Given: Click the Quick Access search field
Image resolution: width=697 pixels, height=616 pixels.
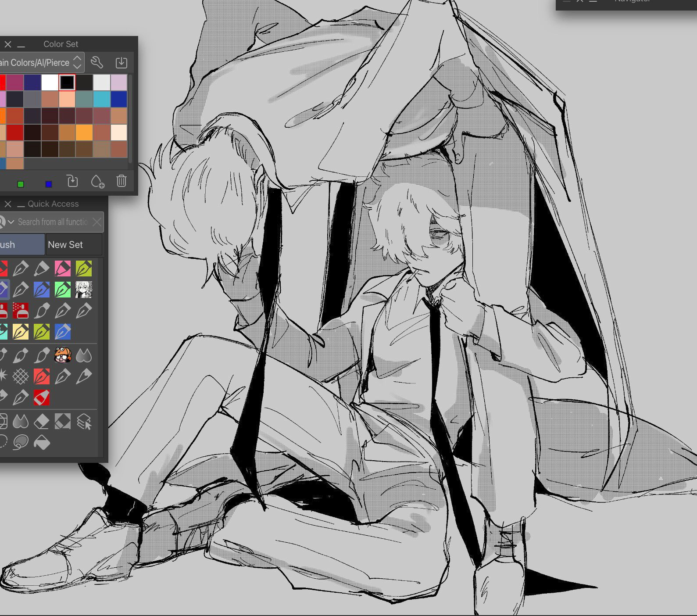Looking at the screenshot, I should click(53, 222).
